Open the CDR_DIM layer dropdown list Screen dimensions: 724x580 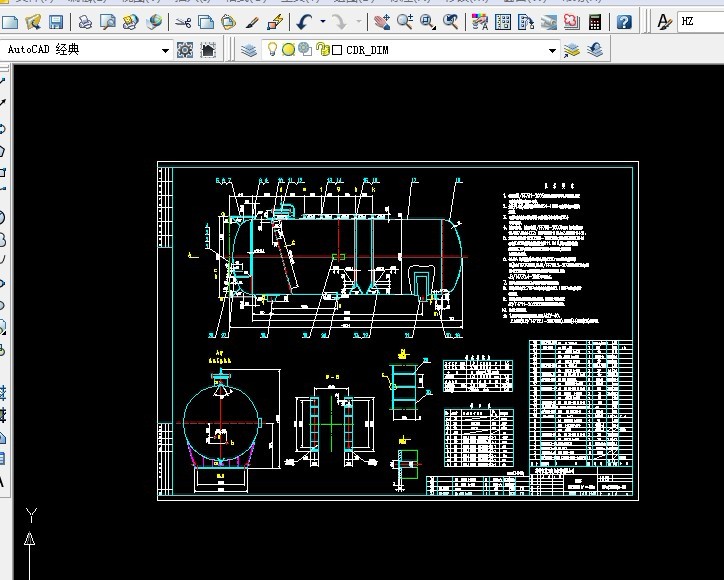551,50
